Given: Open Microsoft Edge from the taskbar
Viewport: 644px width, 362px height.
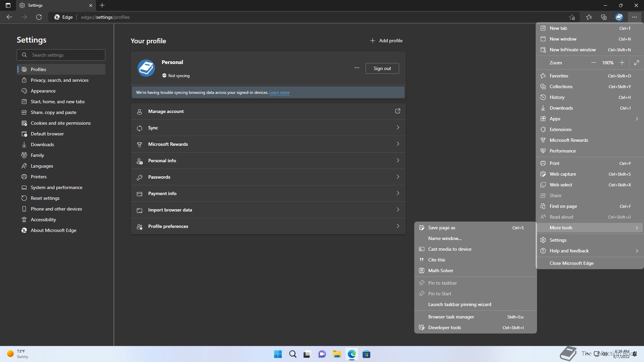Looking at the screenshot, I should pyautogui.click(x=352, y=354).
